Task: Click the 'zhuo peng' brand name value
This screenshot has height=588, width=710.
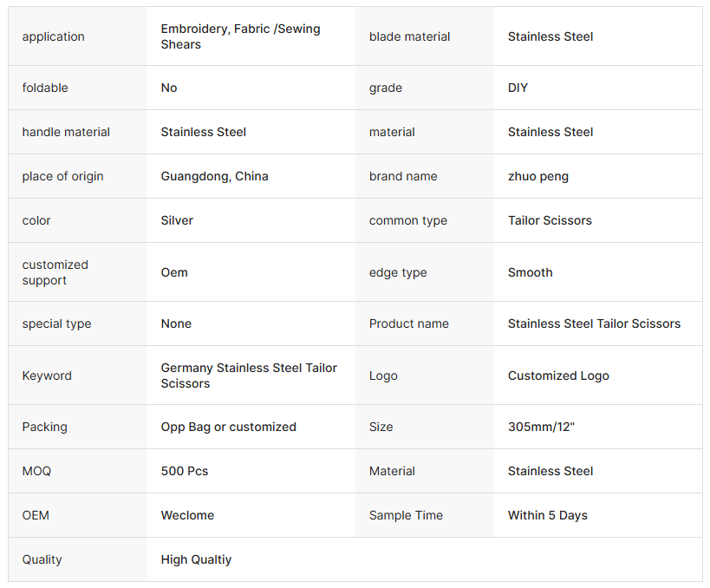Action: click(x=538, y=176)
